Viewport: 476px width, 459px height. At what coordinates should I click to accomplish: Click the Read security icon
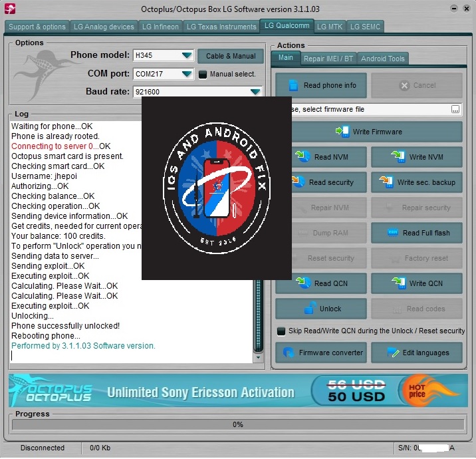click(298, 182)
